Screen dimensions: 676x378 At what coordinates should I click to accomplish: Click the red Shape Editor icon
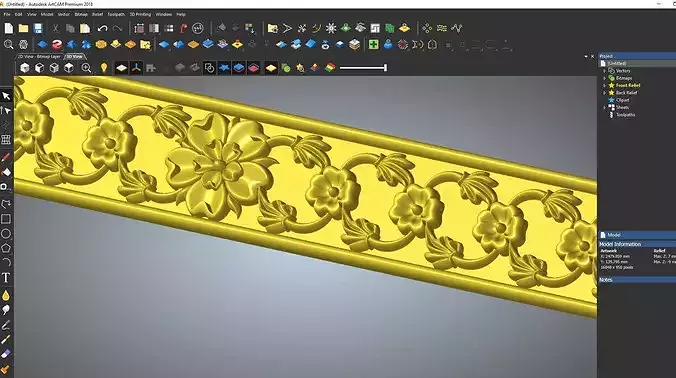56,44
